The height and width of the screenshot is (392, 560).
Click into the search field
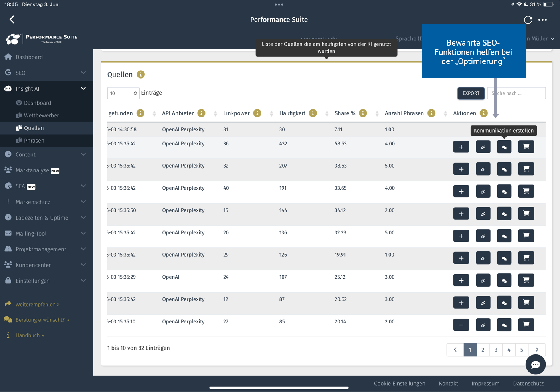[516, 93]
